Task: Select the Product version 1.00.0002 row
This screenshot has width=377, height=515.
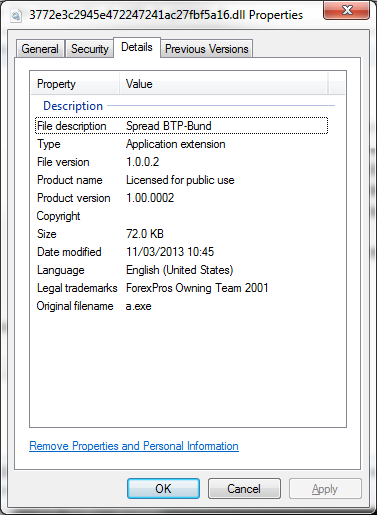Action: pos(181,198)
